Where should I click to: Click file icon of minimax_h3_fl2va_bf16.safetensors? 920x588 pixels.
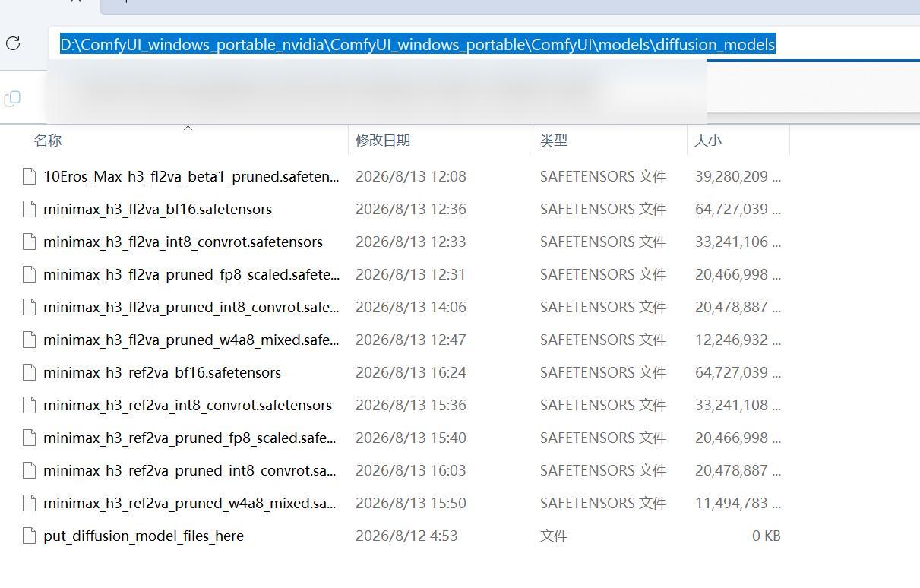(30, 209)
